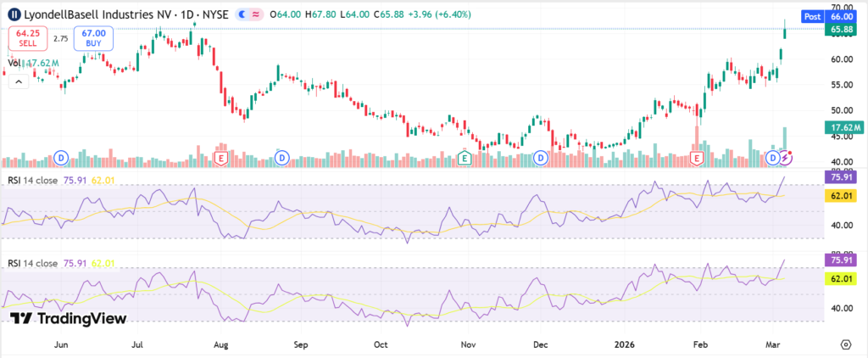The width and height of the screenshot is (868, 358).
Task: Open chart settings gear in bottom-right corner
Action: click(845, 344)
